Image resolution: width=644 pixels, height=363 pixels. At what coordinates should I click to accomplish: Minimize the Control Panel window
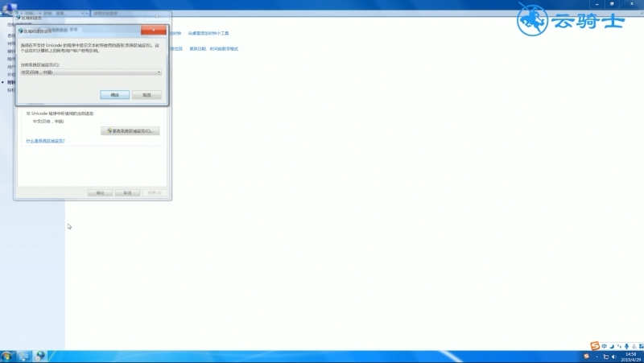(x=597, y=4)
